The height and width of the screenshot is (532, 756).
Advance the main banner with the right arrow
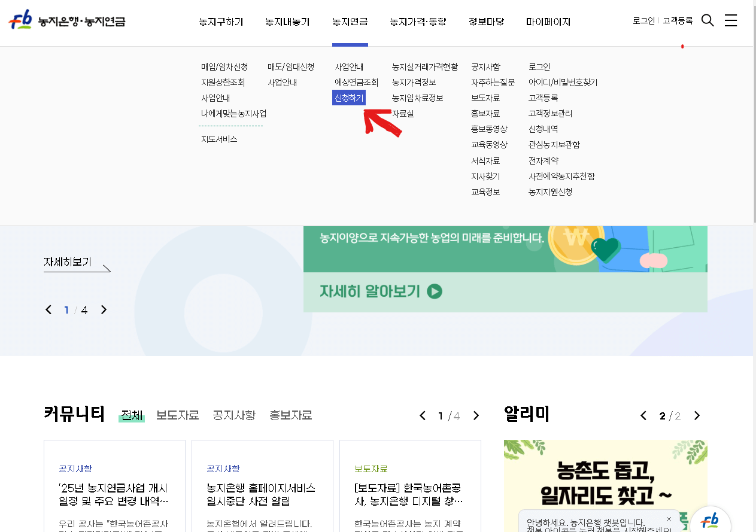point(103,309)
